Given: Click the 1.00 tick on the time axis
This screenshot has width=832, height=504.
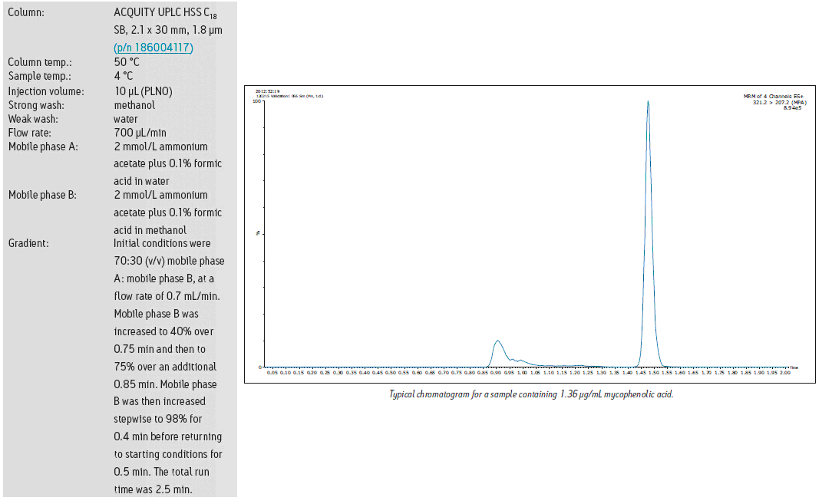Looking at the screenshot, I should pyautogui.click(x=522, y=373).
